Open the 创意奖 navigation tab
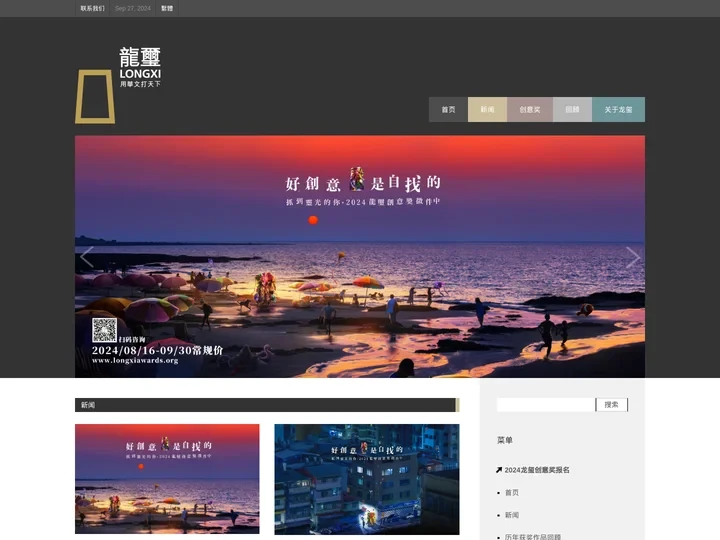Screen dimensions: 720x540 (x=530, y=109)
